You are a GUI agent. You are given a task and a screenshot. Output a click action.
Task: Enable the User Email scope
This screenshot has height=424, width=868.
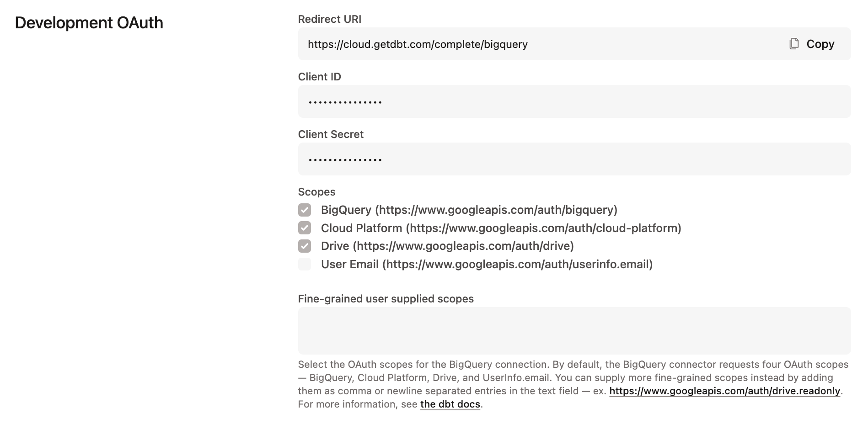pyautogui.click(x=305, y=264)
